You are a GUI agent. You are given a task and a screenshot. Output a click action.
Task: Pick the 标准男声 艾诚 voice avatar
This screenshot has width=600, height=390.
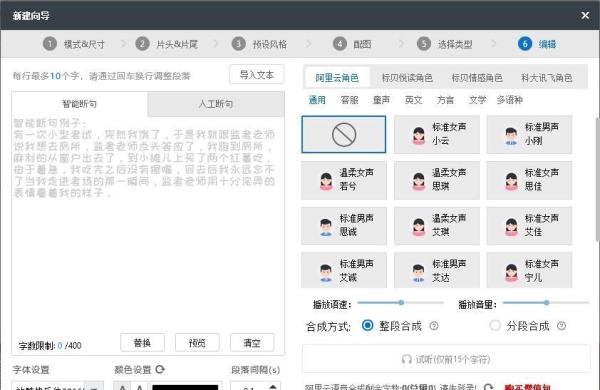[326, 273]
